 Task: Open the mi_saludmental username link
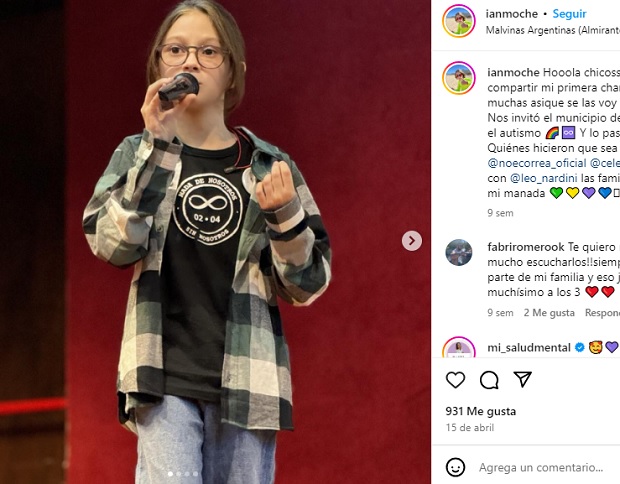point(529,348)
